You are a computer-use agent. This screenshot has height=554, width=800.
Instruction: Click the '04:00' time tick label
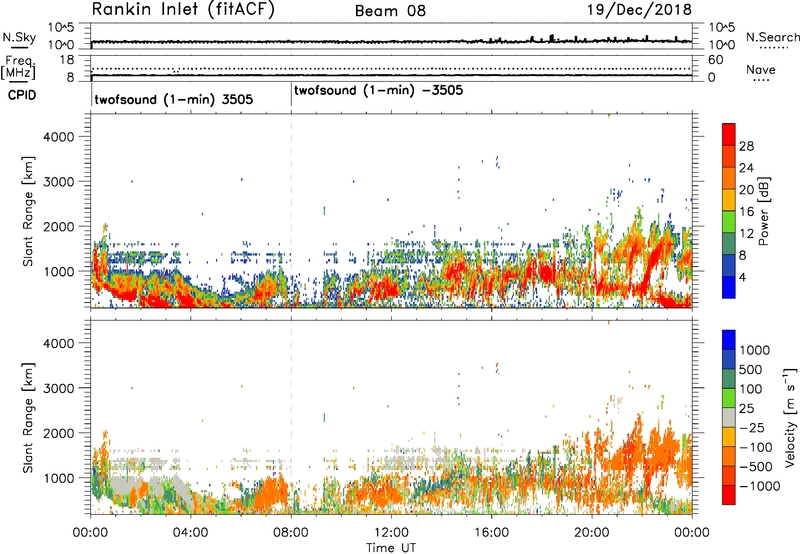click(x=190, y=533)
